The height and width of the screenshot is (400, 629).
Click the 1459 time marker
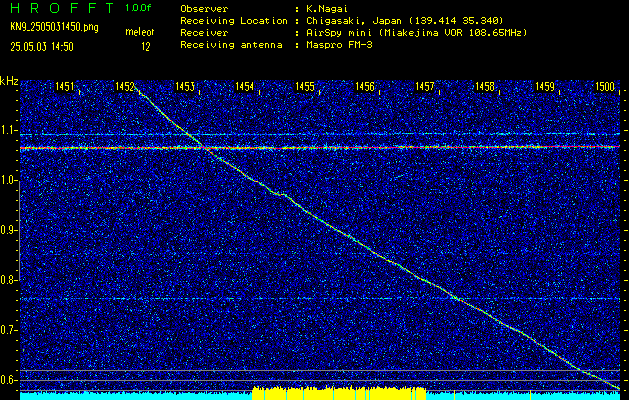545,86
